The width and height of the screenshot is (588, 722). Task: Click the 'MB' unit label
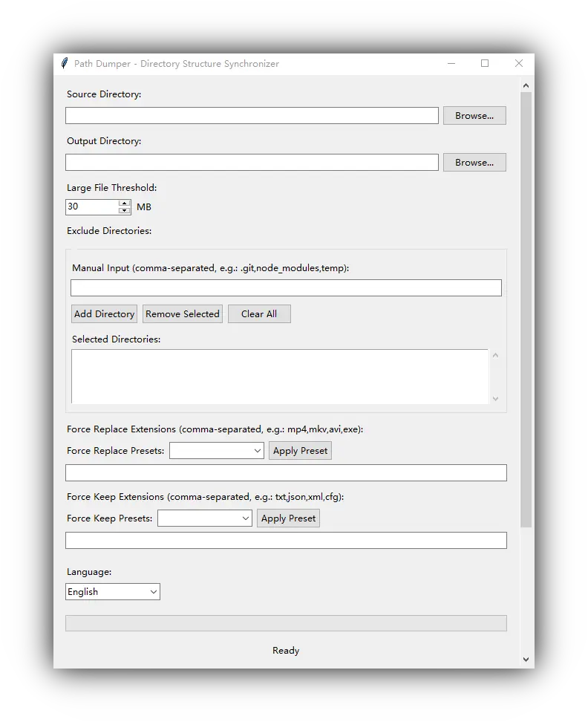click(x=144, y=207)
